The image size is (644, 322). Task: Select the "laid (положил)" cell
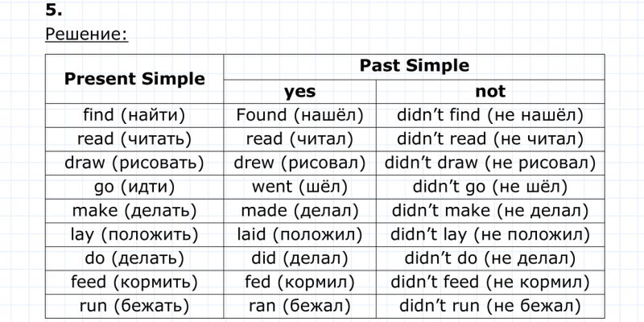coord(299,235)
